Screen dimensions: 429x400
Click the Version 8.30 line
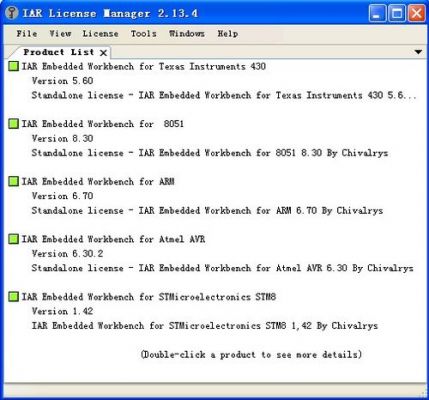(x=62, y=138)
